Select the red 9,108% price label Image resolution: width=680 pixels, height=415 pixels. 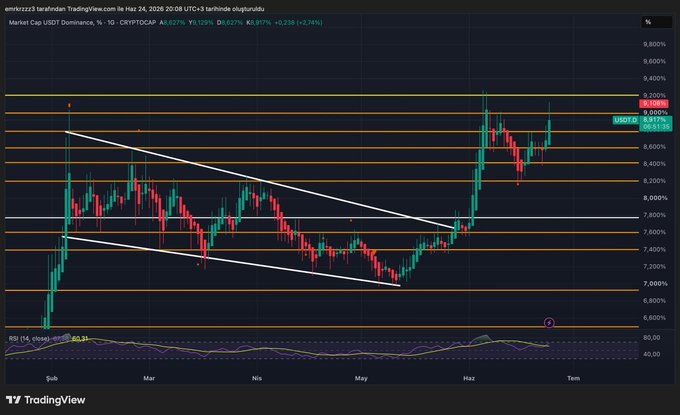654,104
